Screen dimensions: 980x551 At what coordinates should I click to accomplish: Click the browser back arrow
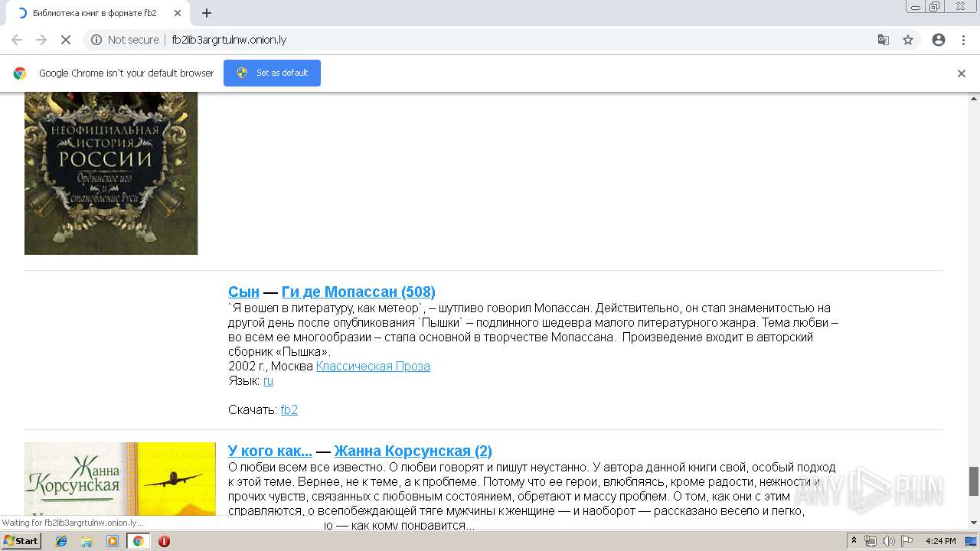point(16,40)
